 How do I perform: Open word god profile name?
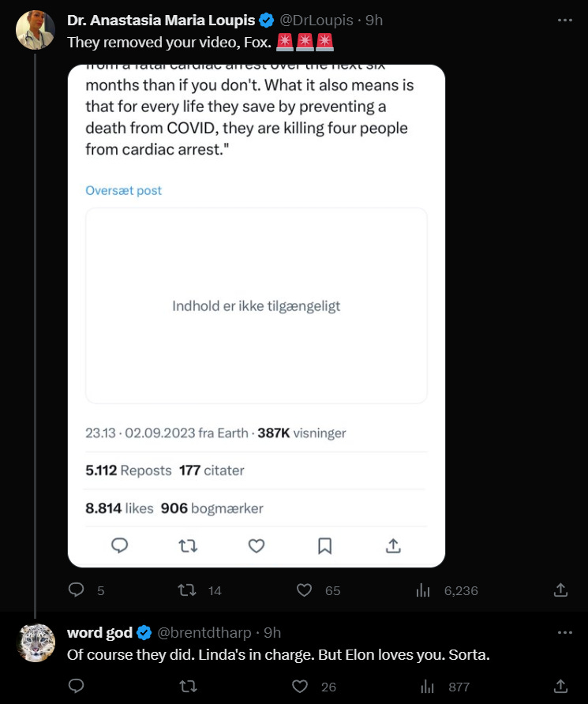(99, 633)
